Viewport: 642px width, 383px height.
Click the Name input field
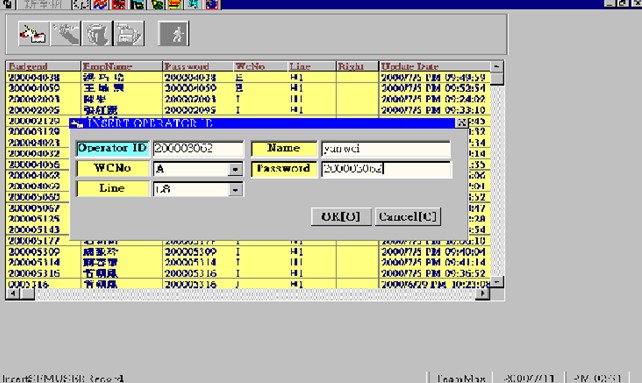point(386,149)
